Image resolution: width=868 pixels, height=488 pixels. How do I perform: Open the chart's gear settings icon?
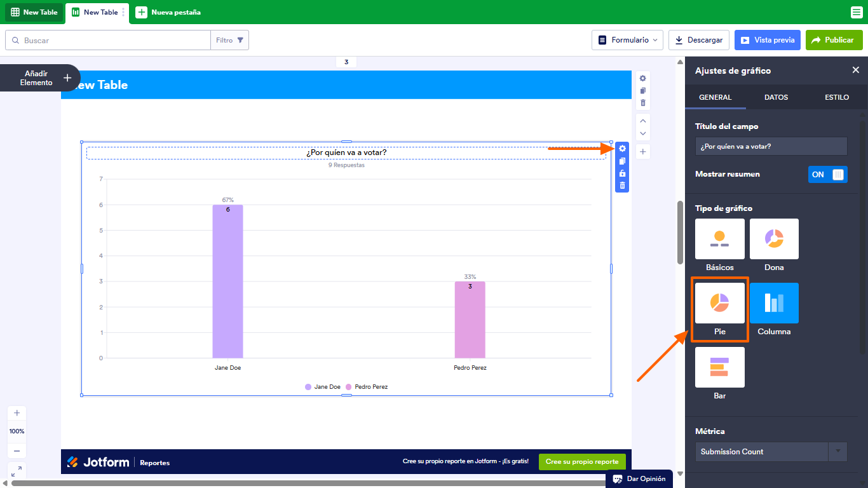coord(621,148)
